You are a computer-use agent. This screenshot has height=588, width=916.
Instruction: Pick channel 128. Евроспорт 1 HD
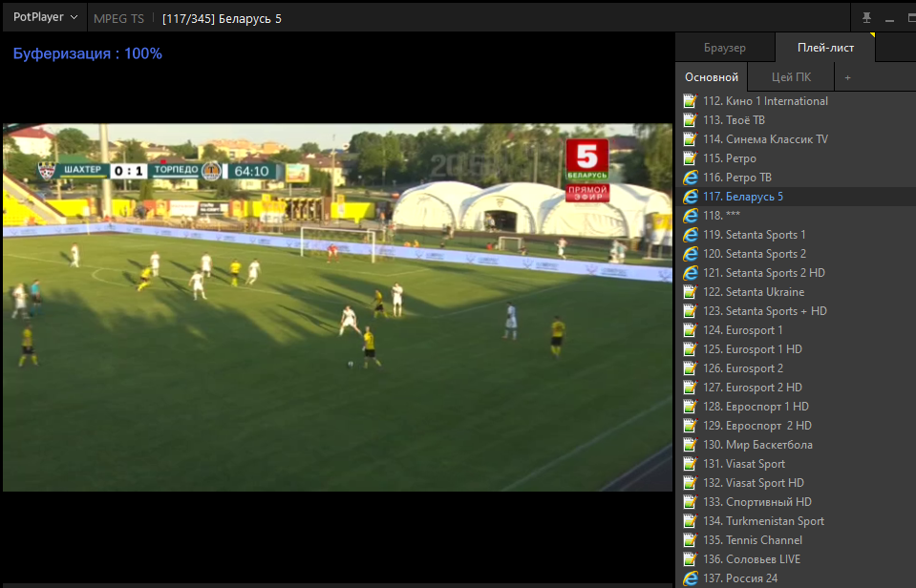point(796,407)
